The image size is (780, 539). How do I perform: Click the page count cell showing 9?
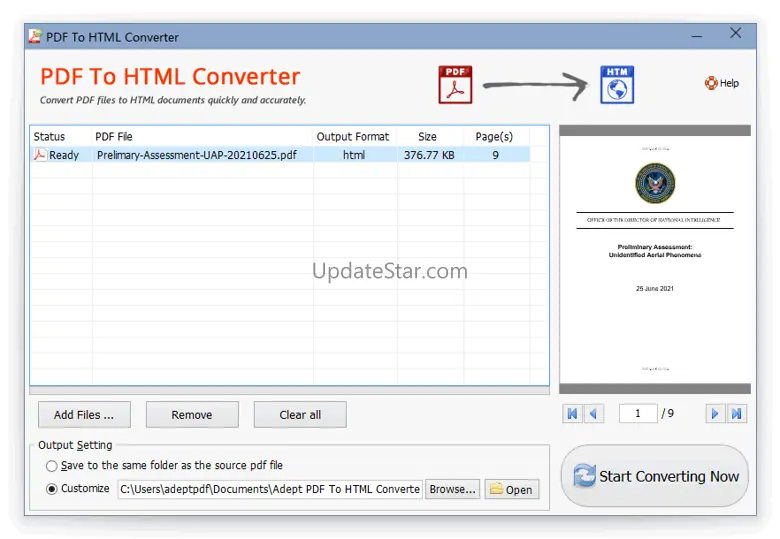tap(495, 155)
